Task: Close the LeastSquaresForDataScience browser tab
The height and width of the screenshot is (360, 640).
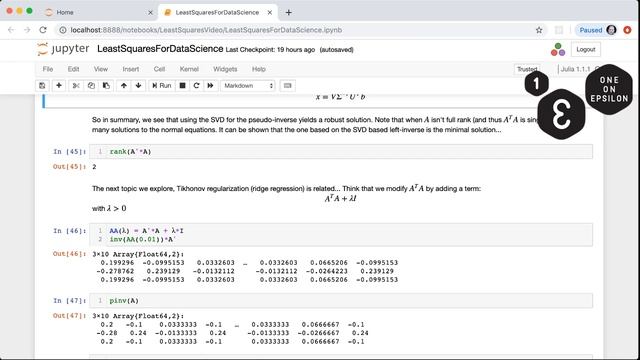Action: (270, 12)
